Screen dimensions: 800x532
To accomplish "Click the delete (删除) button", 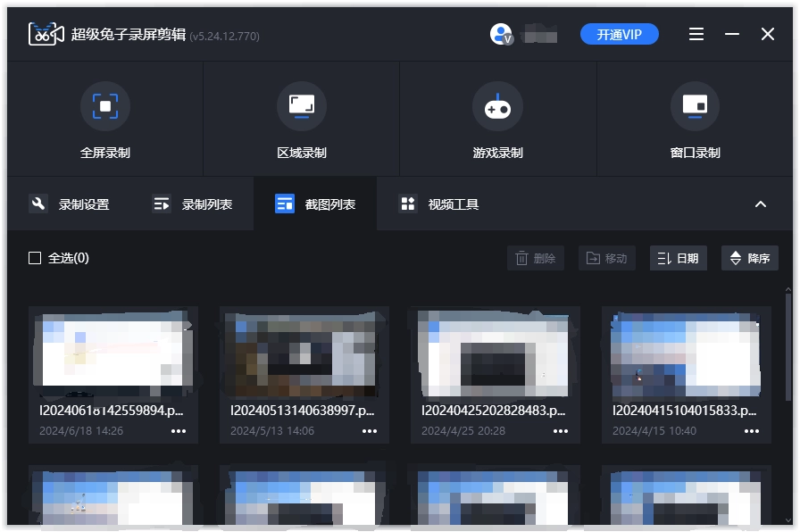I will point(536,258).
